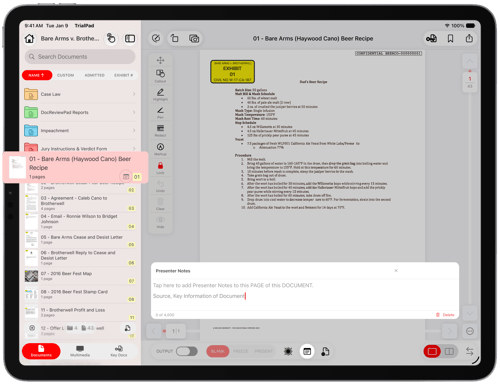Switch to the Multimedia tab
This screenshot has height=386, width=500.
tap(80, 351)
